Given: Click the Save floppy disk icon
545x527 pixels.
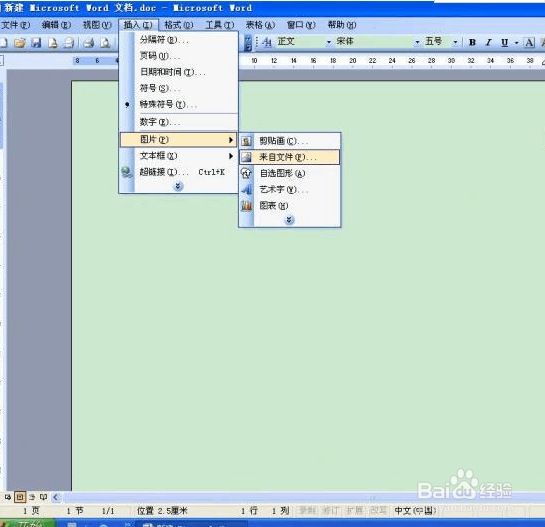Looking at the screenshot, I should [36, 43].
